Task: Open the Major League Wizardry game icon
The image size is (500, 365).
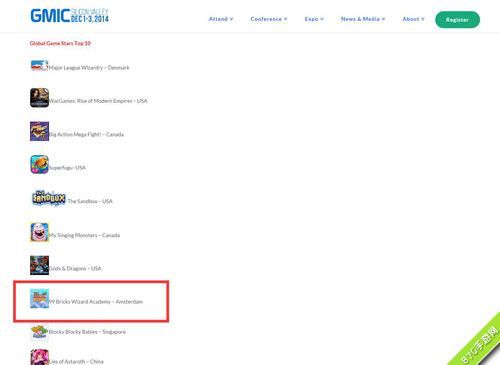Action: (39, 65)
